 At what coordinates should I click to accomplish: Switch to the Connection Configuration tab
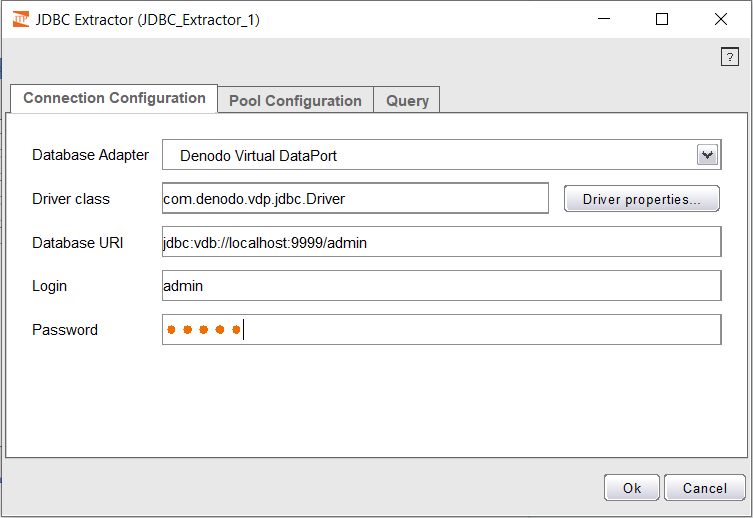pyautogui.click(x=114, y=98)
